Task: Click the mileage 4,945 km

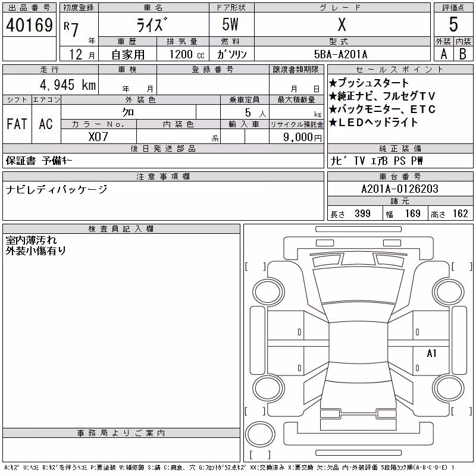Action: [68, 85]
